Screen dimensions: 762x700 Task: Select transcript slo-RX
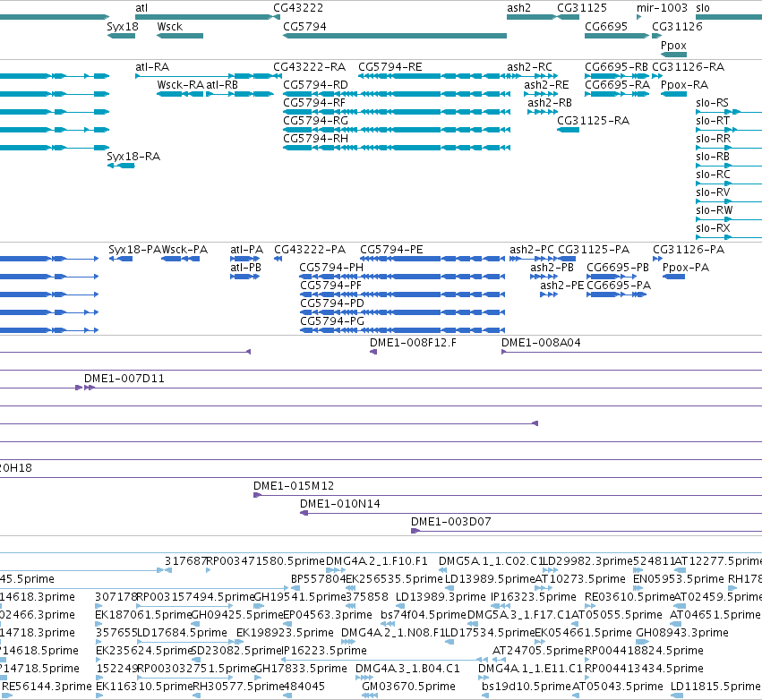coord(714,228)
